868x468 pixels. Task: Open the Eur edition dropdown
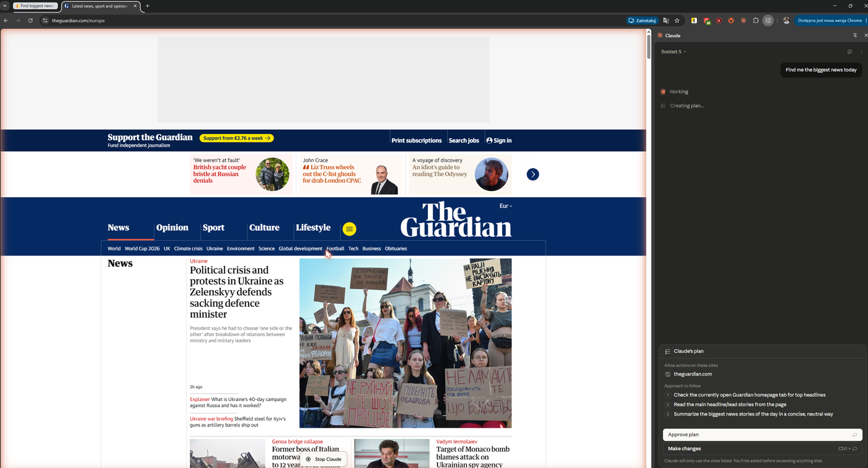coord(506,206)
